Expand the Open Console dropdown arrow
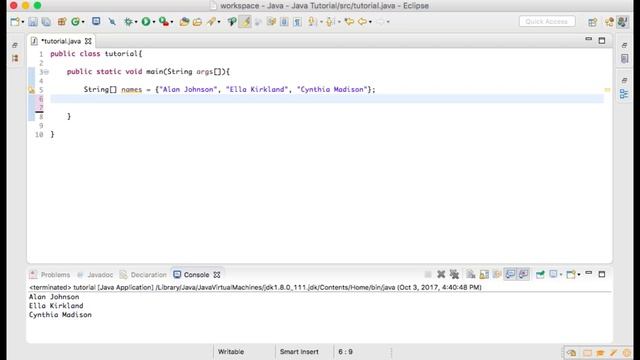This screenshot has width=640, height=360. 579,275
